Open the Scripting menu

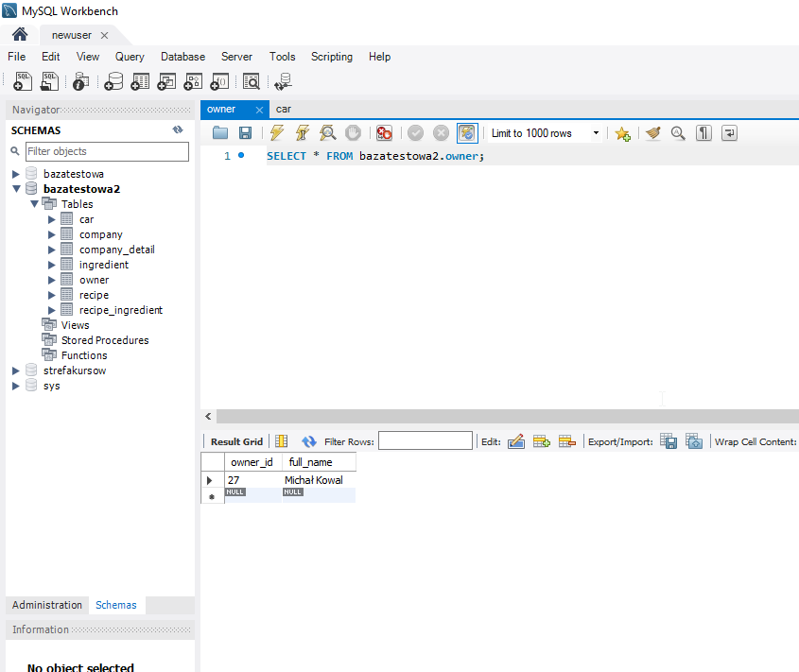[x=332, y=57]
